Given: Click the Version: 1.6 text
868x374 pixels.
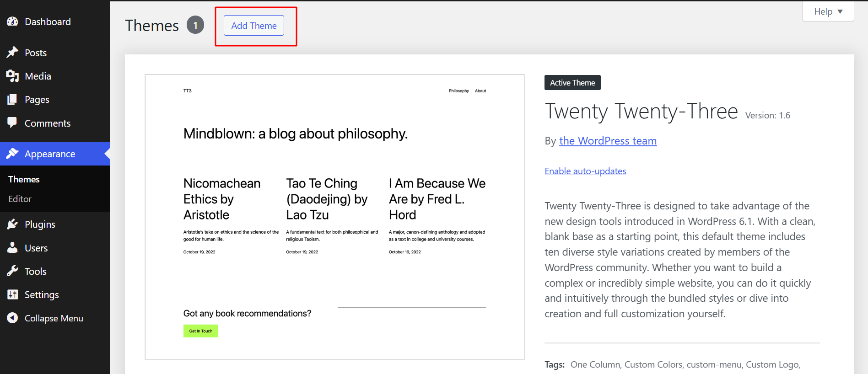Looking at the screenshot, I should pos(768,115).
